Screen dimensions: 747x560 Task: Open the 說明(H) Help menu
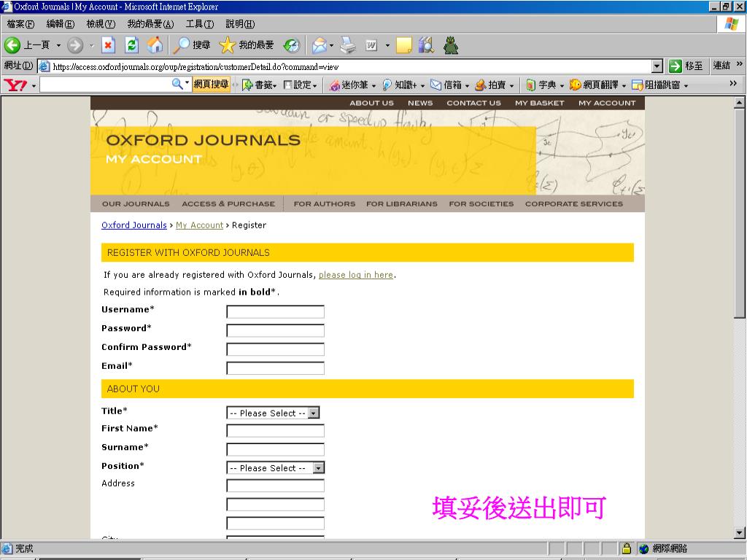point(240,24)
